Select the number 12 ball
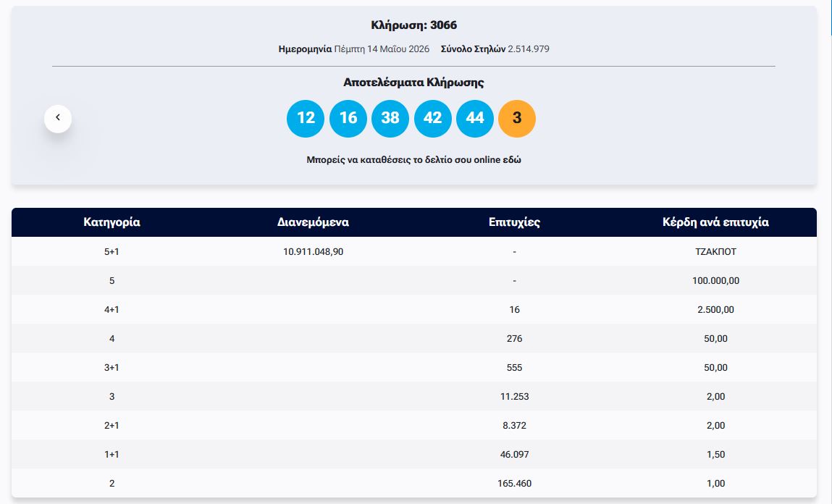This screenshot has height=504, width=832. tap(306, 118)
